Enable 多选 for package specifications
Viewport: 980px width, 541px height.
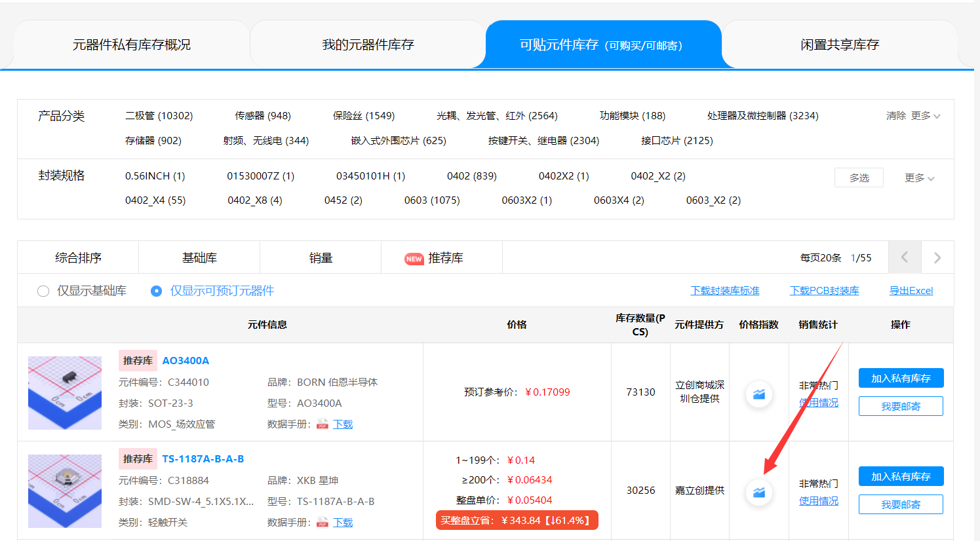point(859,177)
